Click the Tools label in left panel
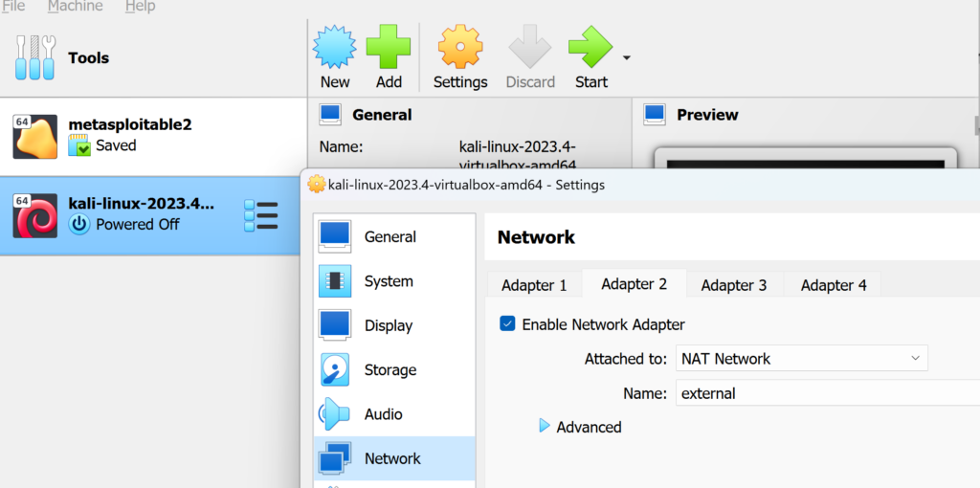 point(89,58)
